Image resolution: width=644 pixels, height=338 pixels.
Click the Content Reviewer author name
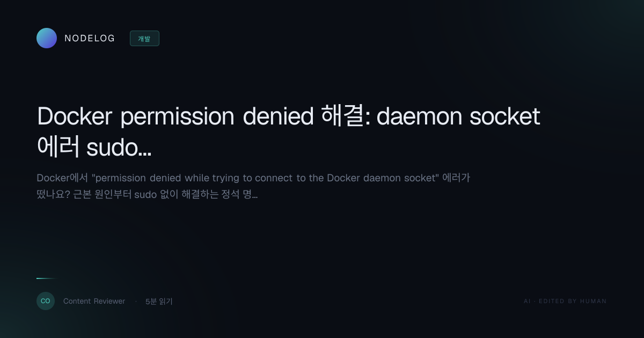[94, 302]
